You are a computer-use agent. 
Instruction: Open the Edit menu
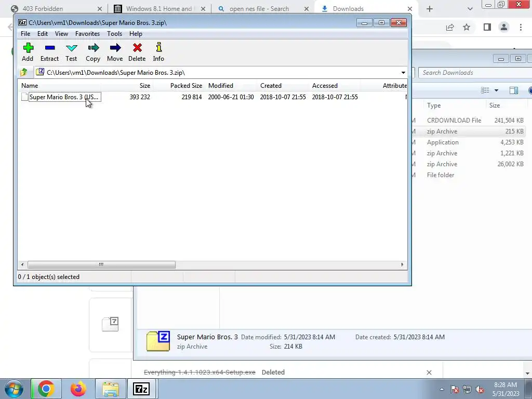[x=43, y=34]
